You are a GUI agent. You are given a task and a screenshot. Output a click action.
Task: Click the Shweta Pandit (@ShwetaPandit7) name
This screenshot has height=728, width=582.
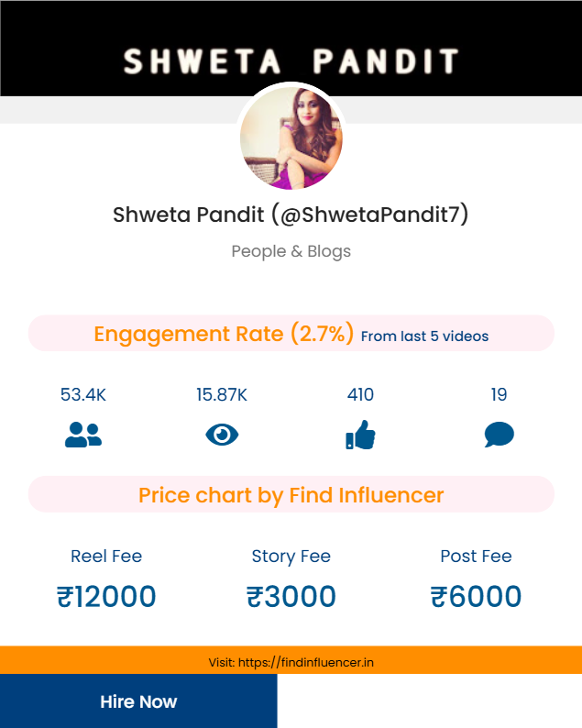[291, 215]
